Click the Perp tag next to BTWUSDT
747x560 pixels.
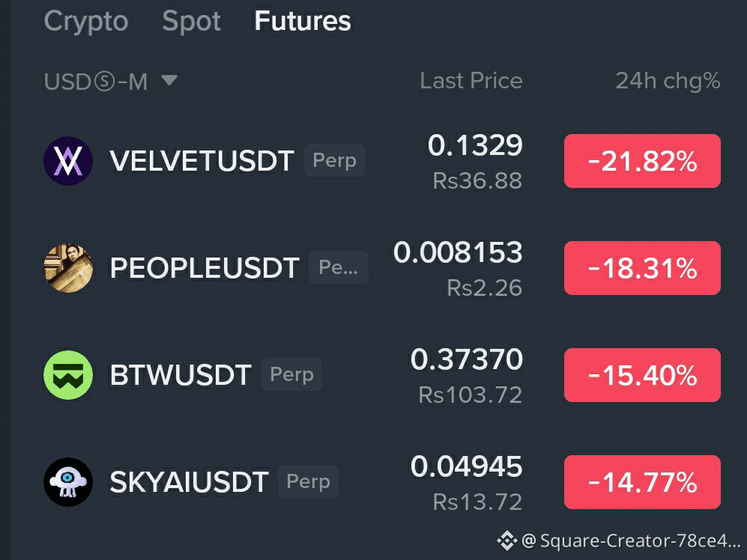click(x=291, y=374)
